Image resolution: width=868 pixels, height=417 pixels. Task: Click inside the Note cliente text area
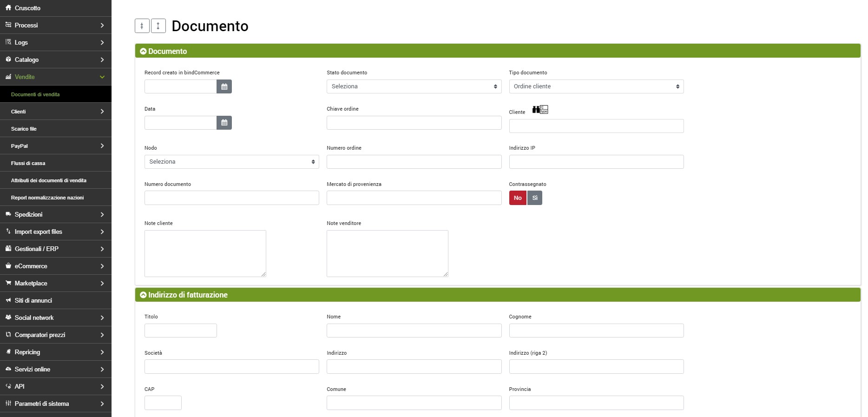pos(205,253)
